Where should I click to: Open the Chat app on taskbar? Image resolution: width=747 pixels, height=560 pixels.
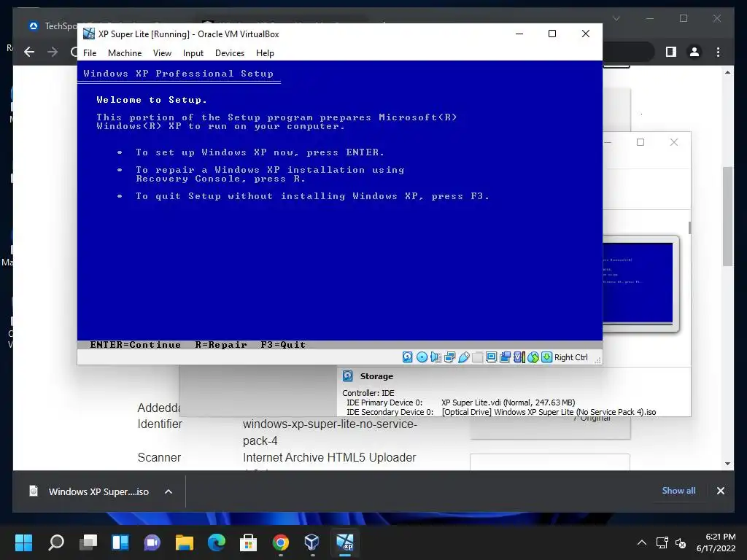pyautogui.click(x=152, y=542)
